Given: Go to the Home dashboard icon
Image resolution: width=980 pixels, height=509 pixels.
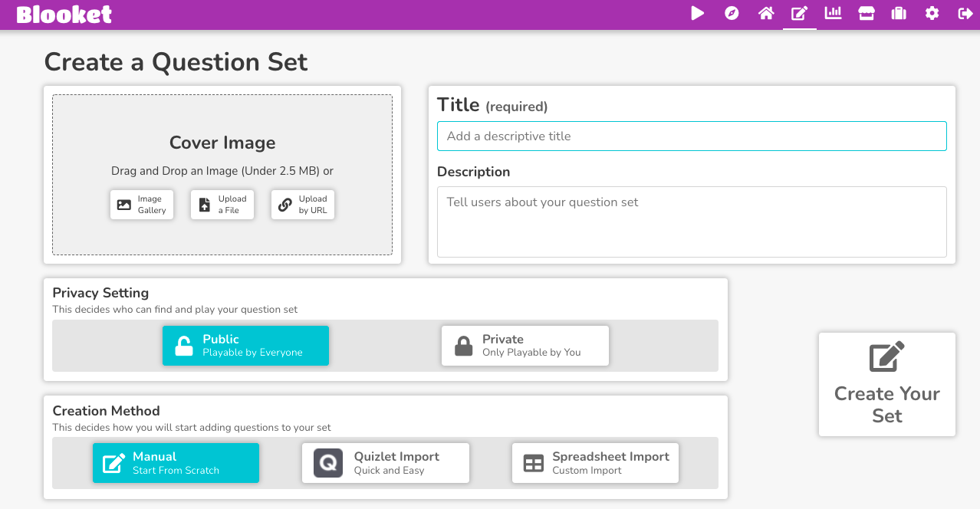Looking at the screenshot, I should tap(765, 13).
